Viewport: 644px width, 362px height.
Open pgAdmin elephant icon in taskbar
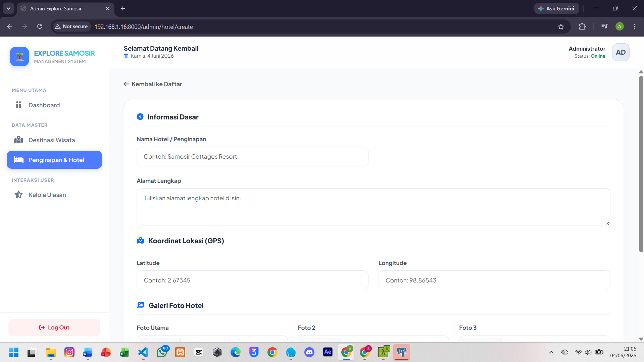tap(402, 352)
